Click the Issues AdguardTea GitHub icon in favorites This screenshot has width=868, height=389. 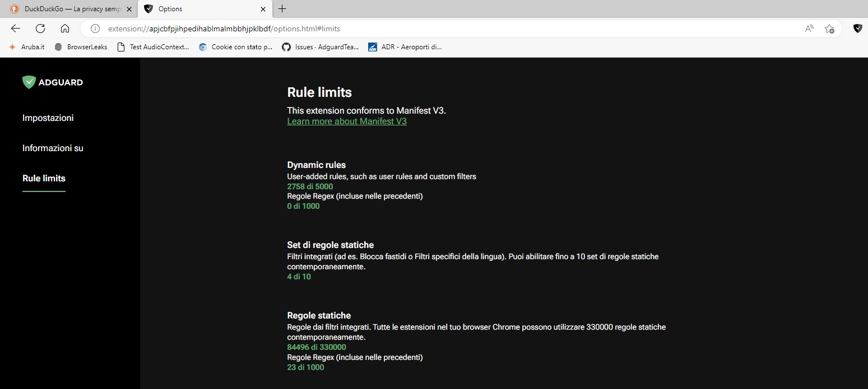(x=287, y=47)
